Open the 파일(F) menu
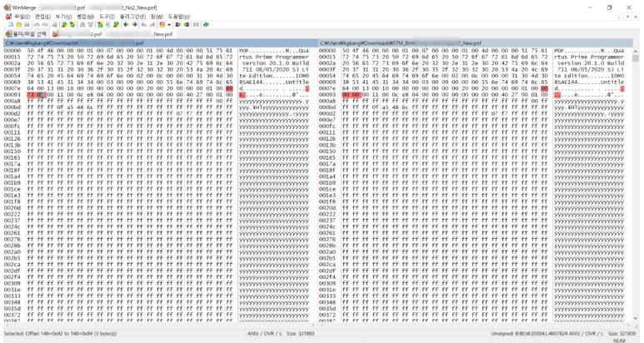Screen dimensions: 644x343 pos(22,17)
